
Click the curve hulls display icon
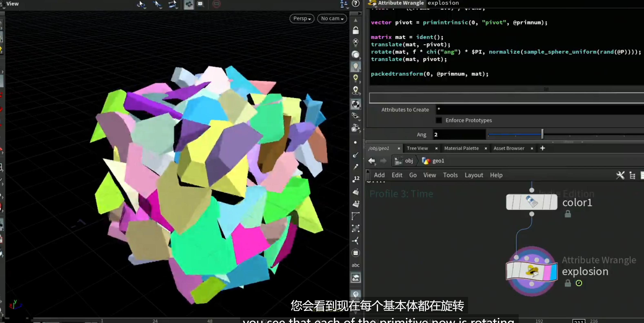click(355, 216)
